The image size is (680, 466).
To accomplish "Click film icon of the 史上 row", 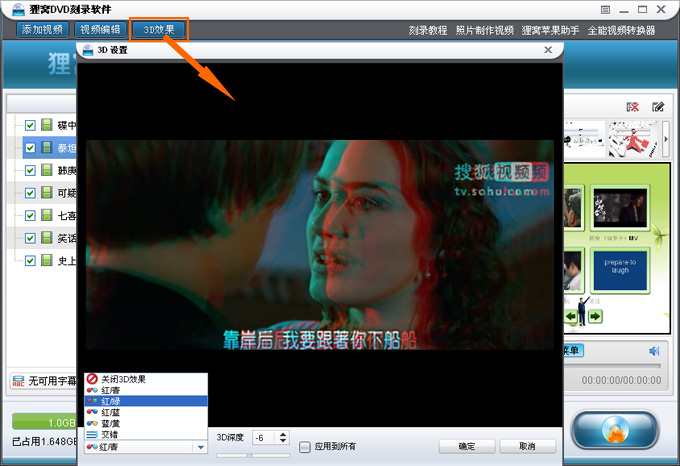I will (47, 260).
